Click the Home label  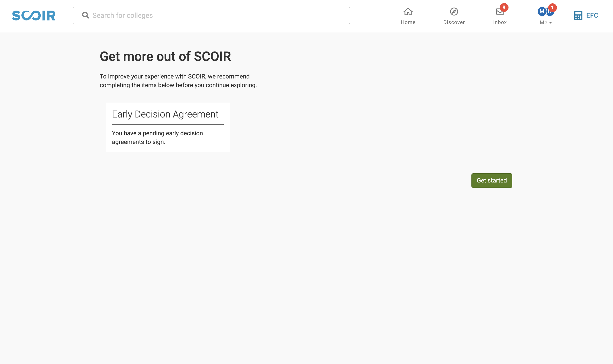(x=408, y=22)
